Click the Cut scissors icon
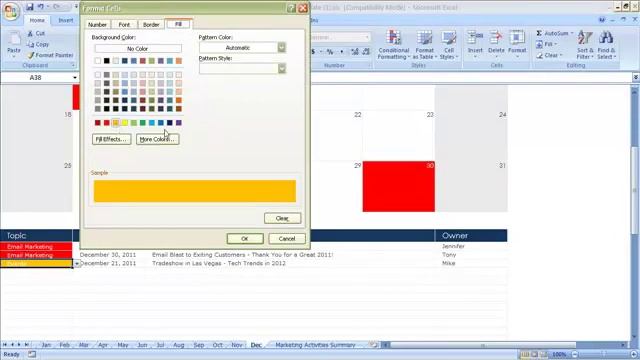 click(30, 33)
